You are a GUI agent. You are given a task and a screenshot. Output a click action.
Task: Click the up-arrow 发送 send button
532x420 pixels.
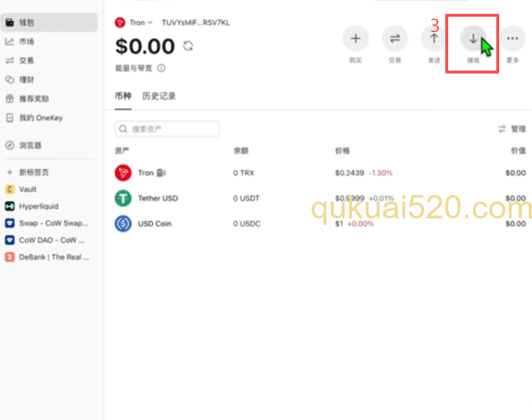[x=434, y=39]
